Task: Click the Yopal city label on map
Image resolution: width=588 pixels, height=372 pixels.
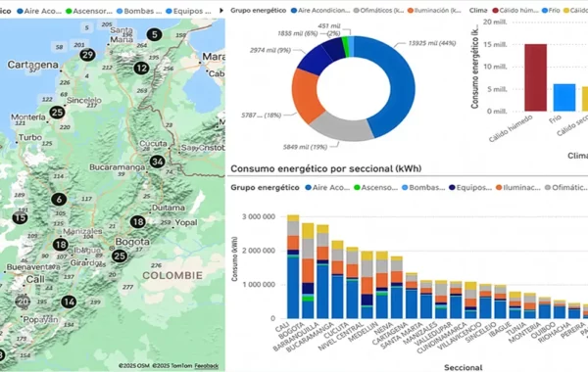Action: click(x=186, y=222)
